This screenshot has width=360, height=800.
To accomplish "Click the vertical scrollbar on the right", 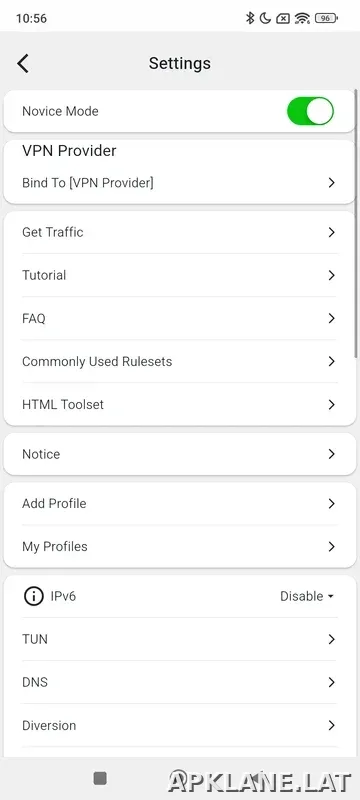I will [x=357, y=224].
